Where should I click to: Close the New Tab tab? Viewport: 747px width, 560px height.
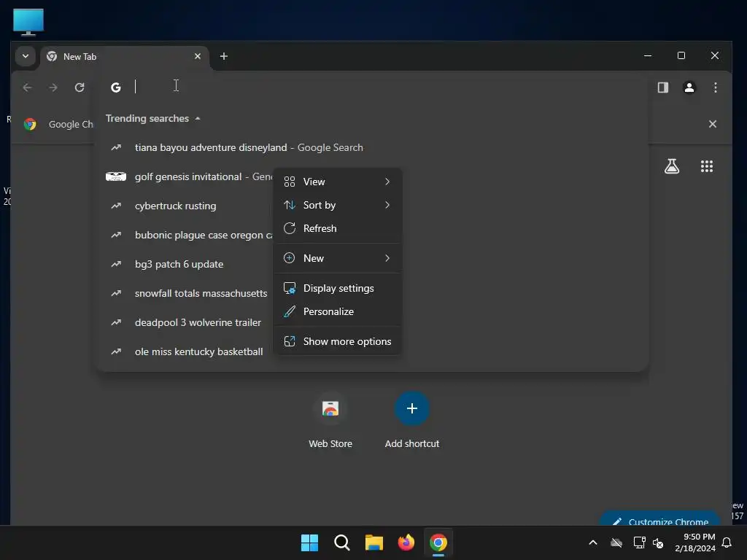coord(198,56)
